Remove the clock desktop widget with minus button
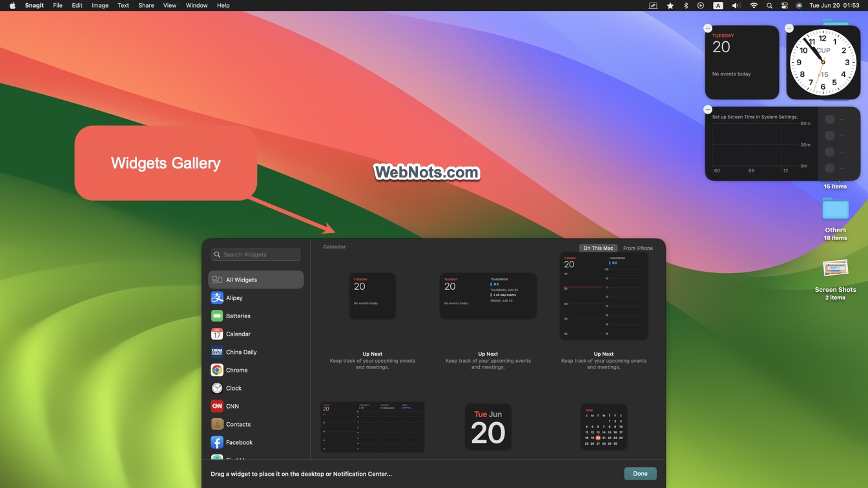Image resolution: width=868 pixels, height=488 pixels. 789,28
